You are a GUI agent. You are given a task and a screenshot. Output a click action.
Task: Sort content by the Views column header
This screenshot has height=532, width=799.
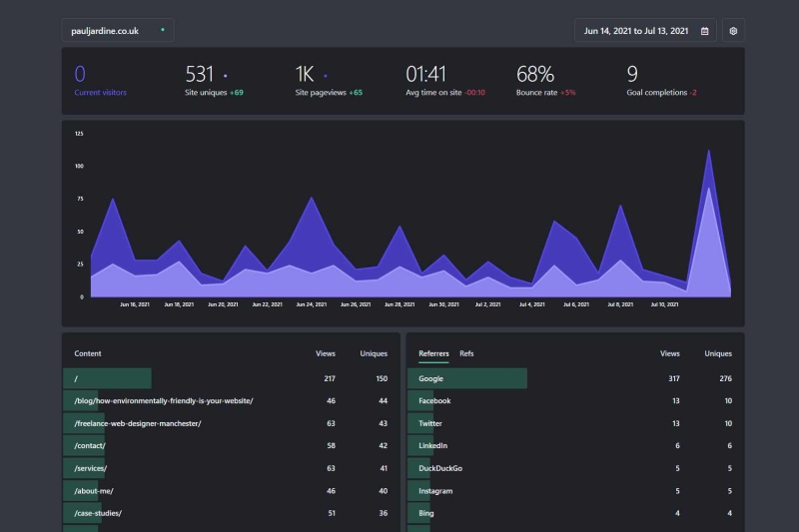click(x=326, y=353)
